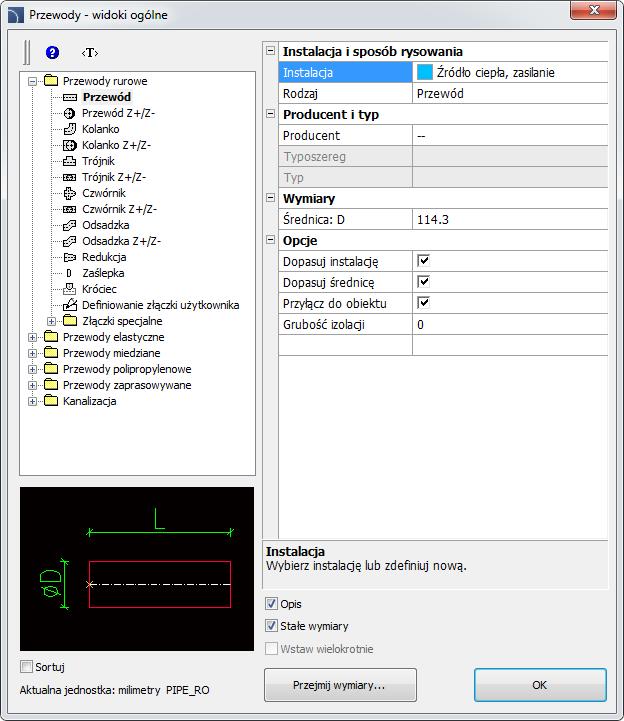Expand the Przewody zaprasowywane tree node
Viewport: 624px width, 721px height.
pyautogui.click(x=32, y=385)
